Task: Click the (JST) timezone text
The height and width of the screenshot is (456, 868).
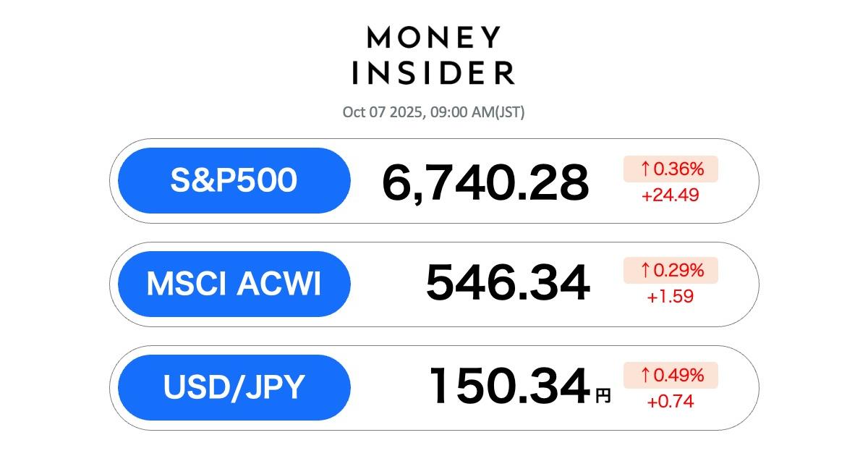Action: 509,112
